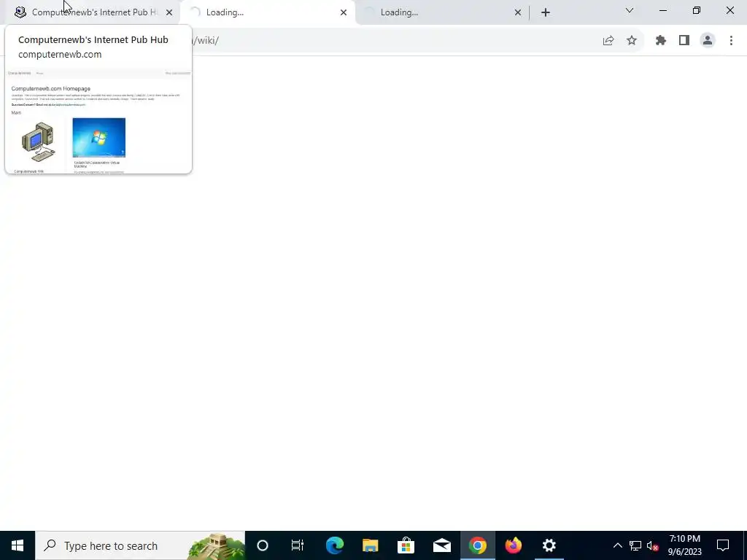Click the share this page icon
The height and width of the screenshot is (560, 747).
(608, 41)
